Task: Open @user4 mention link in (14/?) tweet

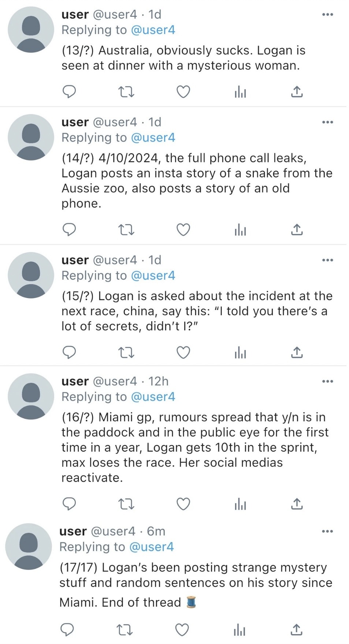Action: click(153, 138)
